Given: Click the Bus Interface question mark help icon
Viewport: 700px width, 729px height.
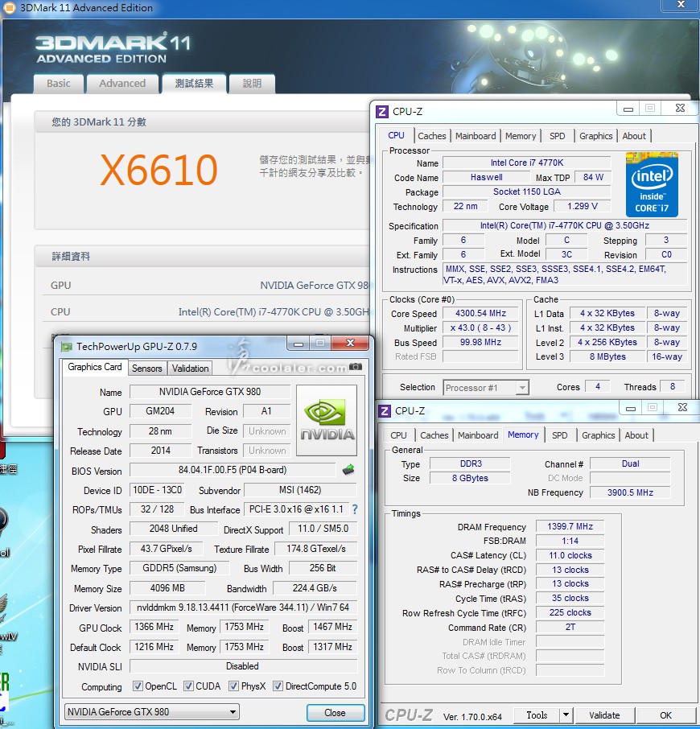Looking at the screenshot, I should coord(355,509).
